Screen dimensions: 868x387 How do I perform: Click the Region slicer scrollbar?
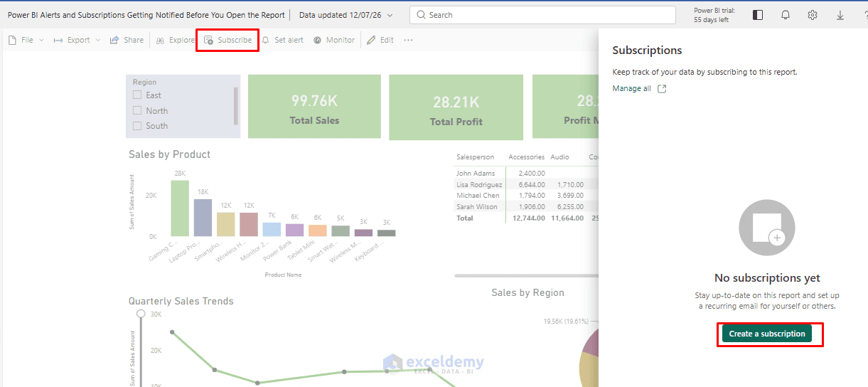[236, 105]
